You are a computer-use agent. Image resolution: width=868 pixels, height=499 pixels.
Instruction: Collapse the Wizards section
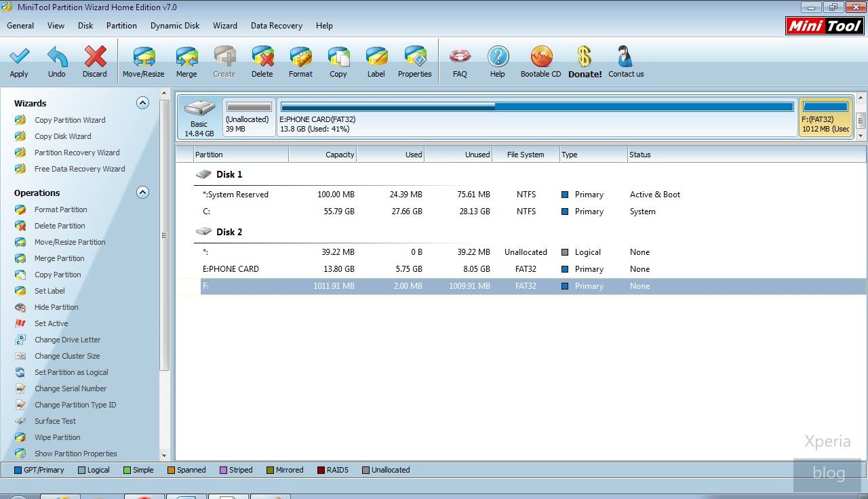(142, 103)
